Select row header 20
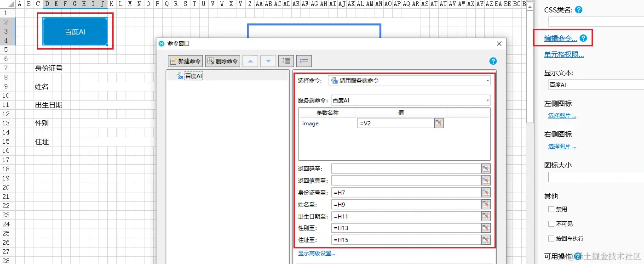Viewport: 644px width, 264px height. click(x=6, y=187)
